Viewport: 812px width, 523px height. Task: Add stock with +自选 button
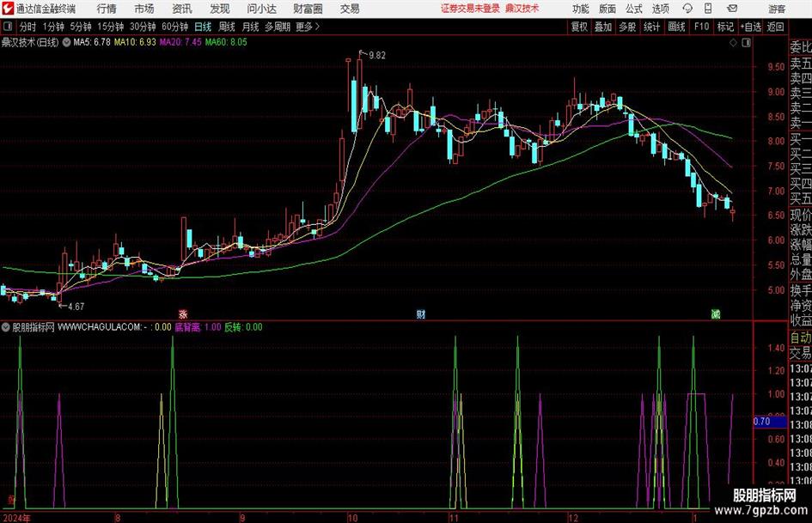click(750, 27)
